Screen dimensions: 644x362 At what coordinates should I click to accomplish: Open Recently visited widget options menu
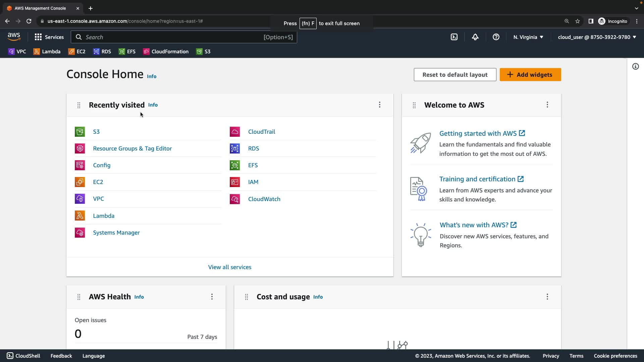[379, 105]
